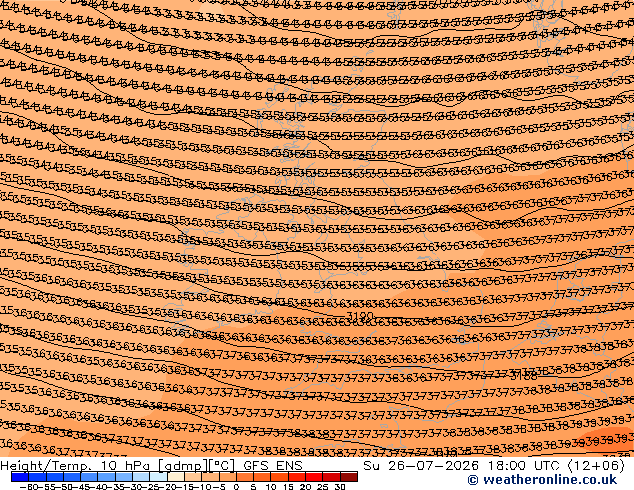The height and width of the screenshot is (490, 634).
Task: Click the light blue legend swatch between -25 and -20
Action: point(158,477)
